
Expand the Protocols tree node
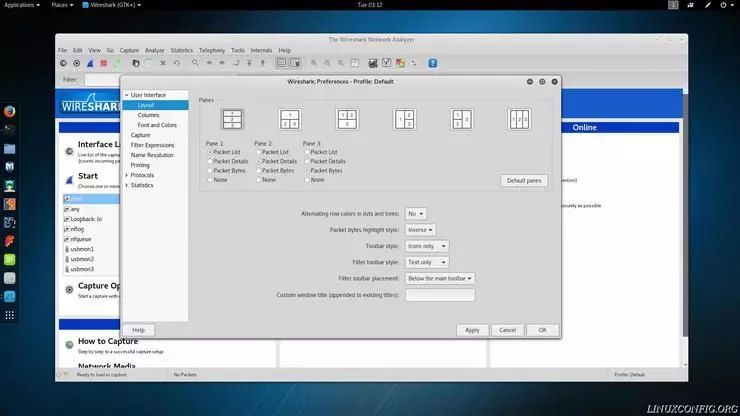tap(126, 175)
